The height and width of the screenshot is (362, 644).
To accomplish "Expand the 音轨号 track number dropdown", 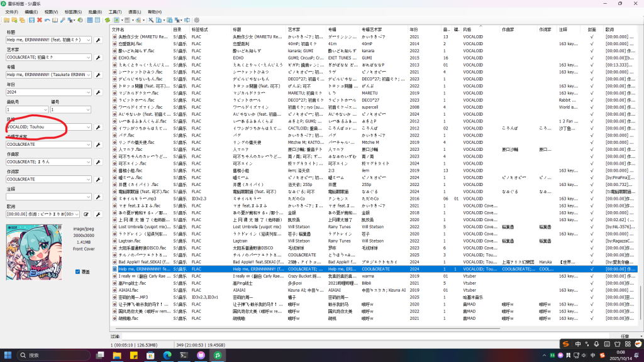I will pos(45,109).
